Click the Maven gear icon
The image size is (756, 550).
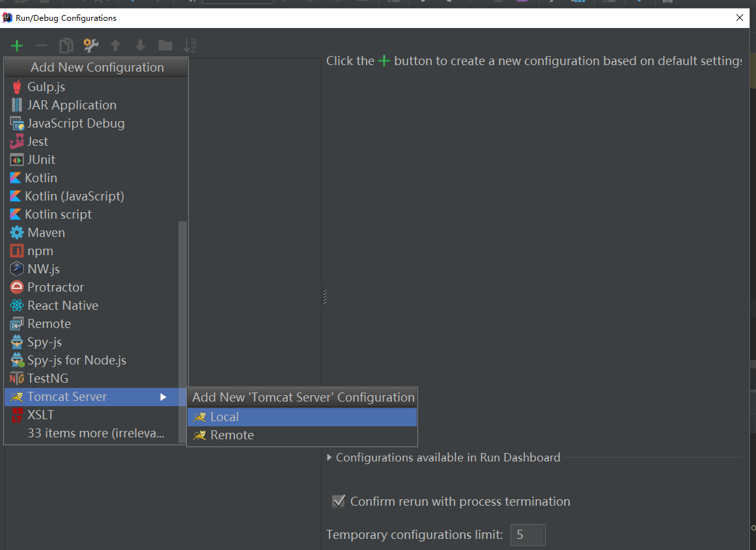[17, 233]
